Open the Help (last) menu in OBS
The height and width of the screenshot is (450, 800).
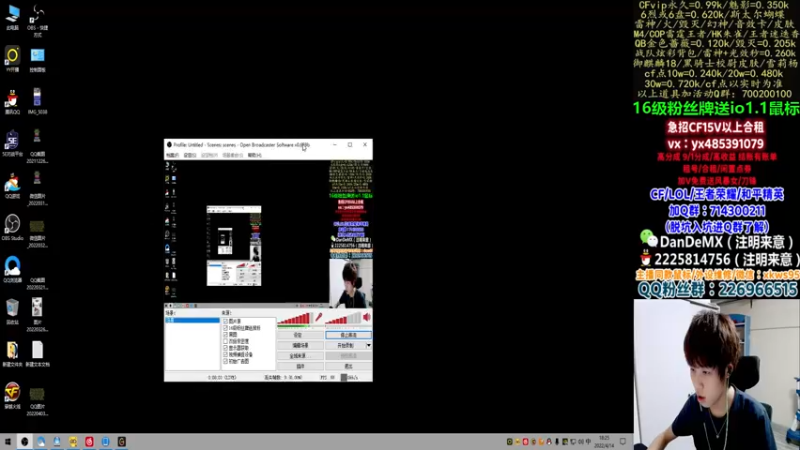255,155
